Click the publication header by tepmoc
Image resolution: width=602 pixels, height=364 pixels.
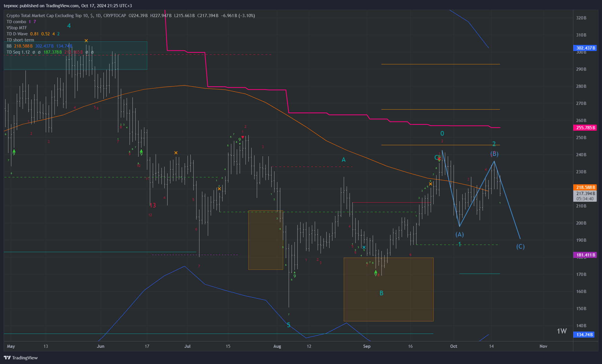point(68,6)
